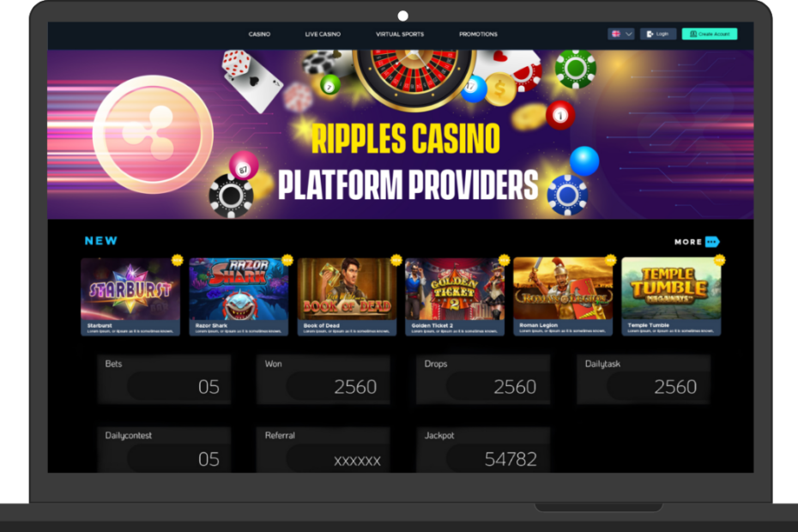798x532 pixels.
Task: Go to Live Casino section
Action: coord(323,34)
